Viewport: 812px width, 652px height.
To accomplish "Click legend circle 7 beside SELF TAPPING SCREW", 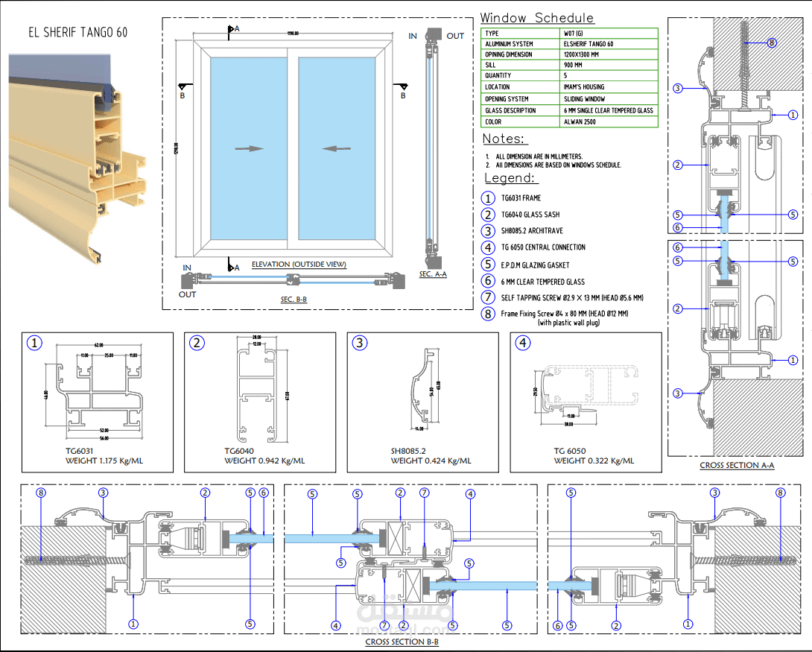I will [x=488, y=297].
